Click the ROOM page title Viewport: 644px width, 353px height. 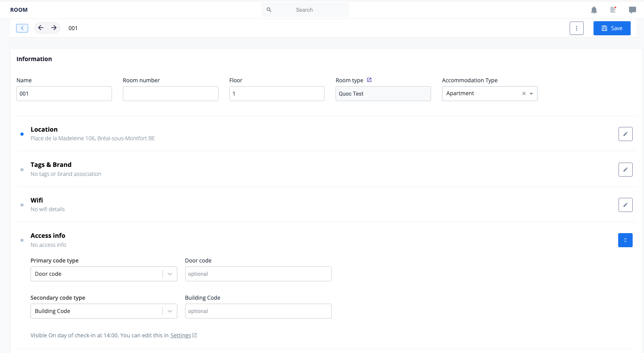coord(19,10)
